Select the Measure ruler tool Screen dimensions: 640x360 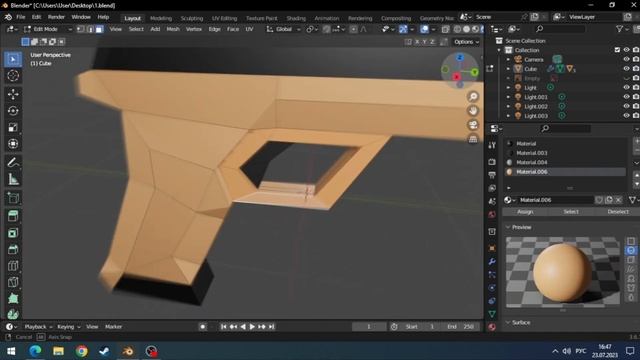pos(13,179)
